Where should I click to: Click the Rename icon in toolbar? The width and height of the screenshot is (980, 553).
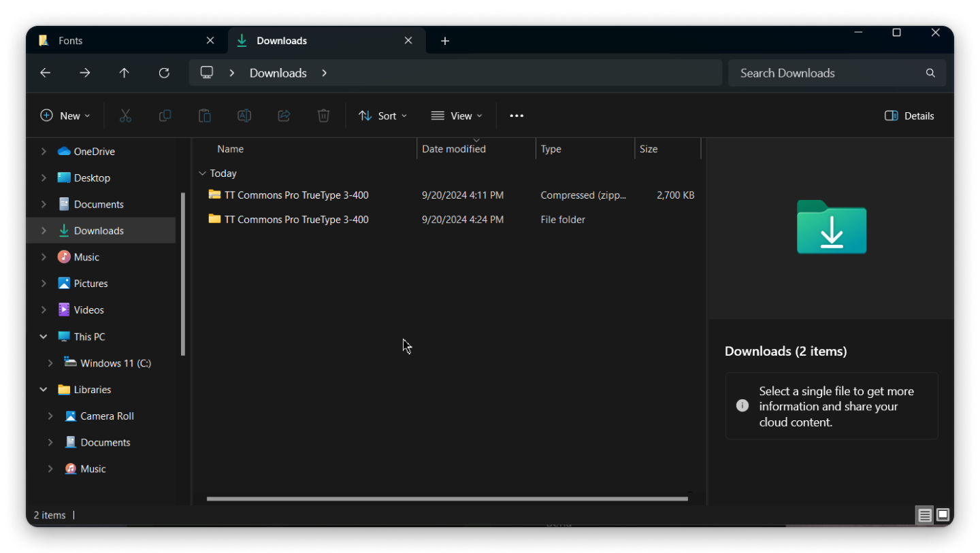(x=244, y=116)
